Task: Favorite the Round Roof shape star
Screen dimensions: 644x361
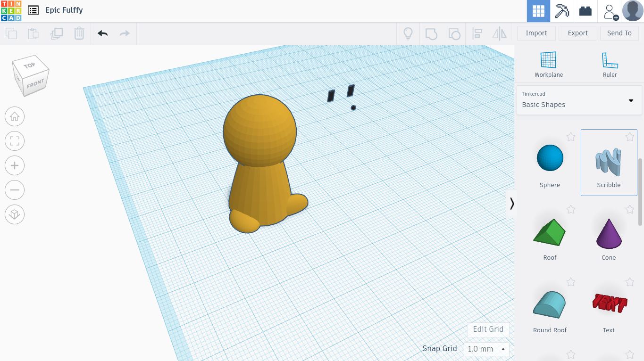Action: coord(571,282)
